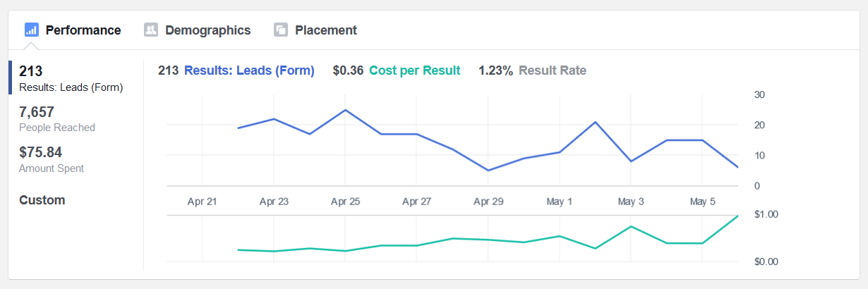Click the Demographics people icon
868x289 pixels.
pos(150,30)
